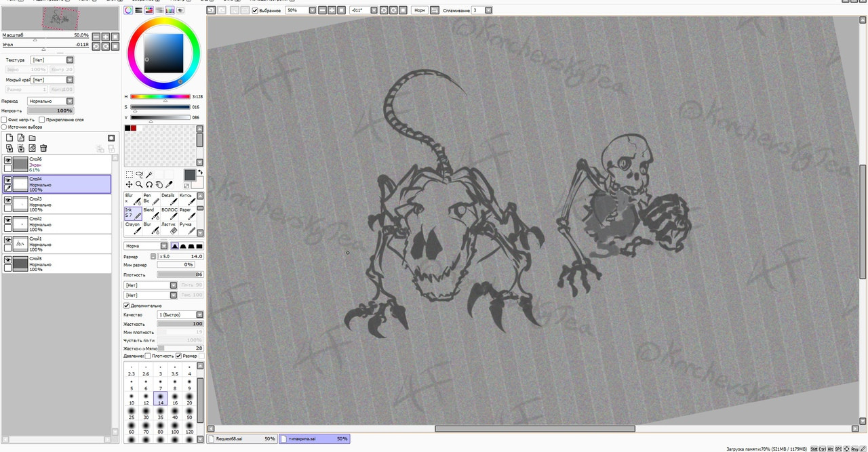Open the Мокрый край dropdown

click(x=52, y=79)
